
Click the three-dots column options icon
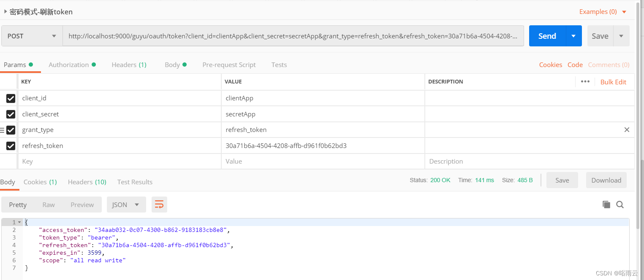[585, 82]
